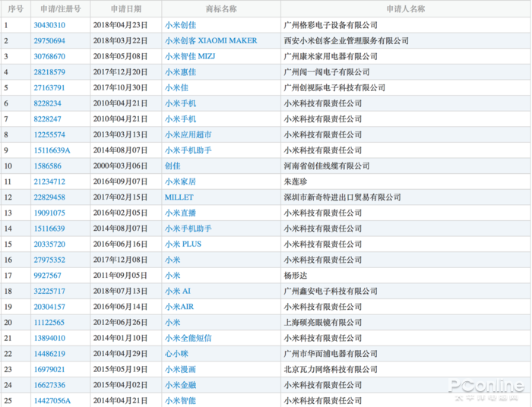Open the trademark 小米创佳
532x407 pixels.
click(x=180, y=25)
